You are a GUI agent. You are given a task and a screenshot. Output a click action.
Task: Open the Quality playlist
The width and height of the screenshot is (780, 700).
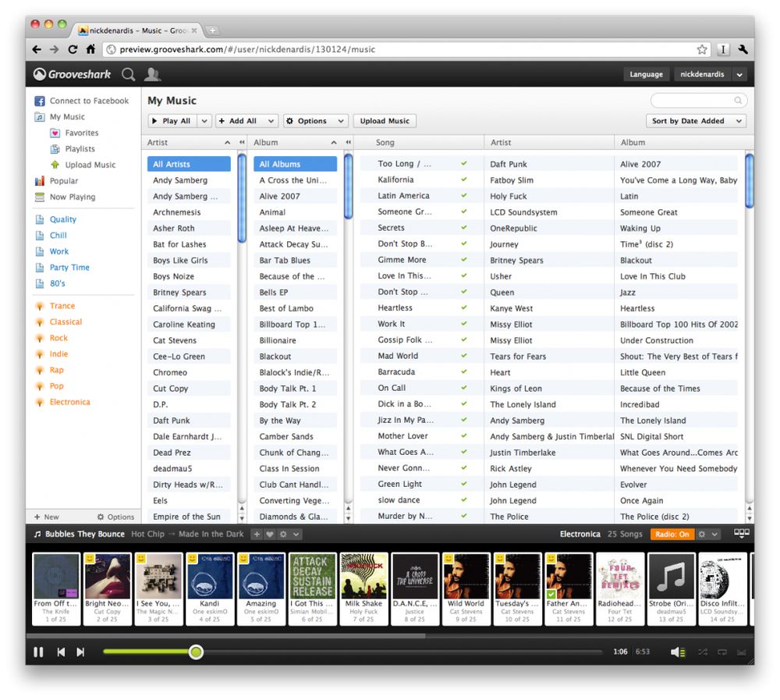click(62, 219)
